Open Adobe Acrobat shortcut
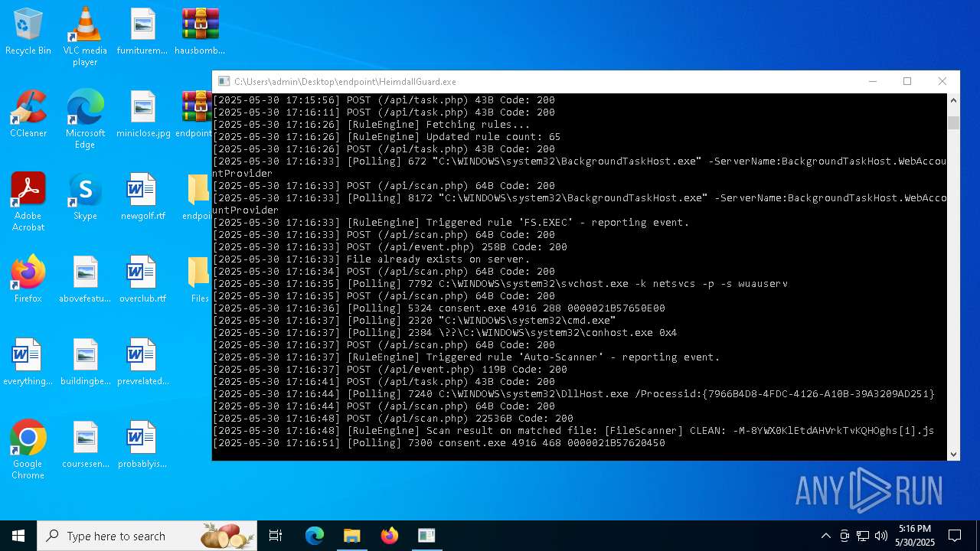This screenshot has width=980, height=551. point(28,202)
